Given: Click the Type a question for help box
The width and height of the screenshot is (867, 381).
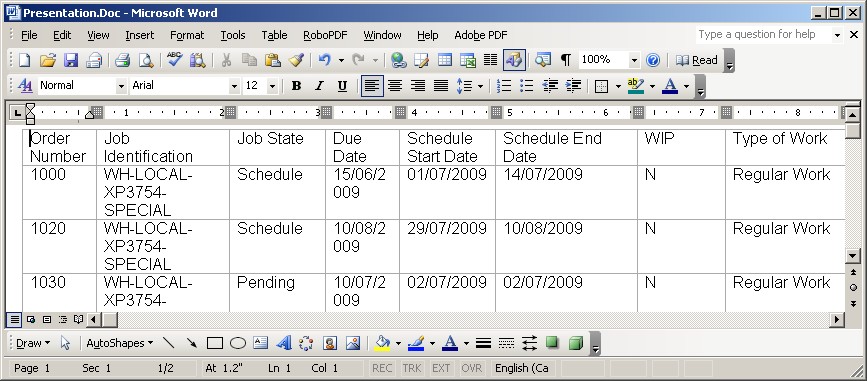Looking at the screenshot, I should pyautogui.click(x=764, y=35).
